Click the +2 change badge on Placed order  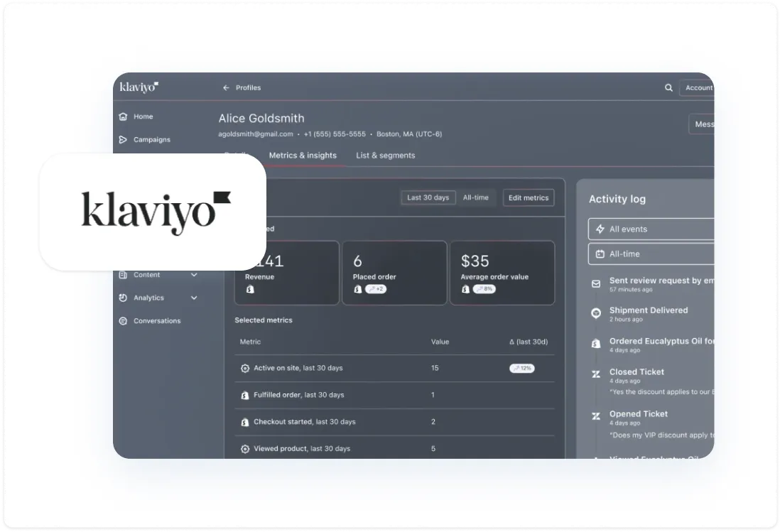pos(376,289)
